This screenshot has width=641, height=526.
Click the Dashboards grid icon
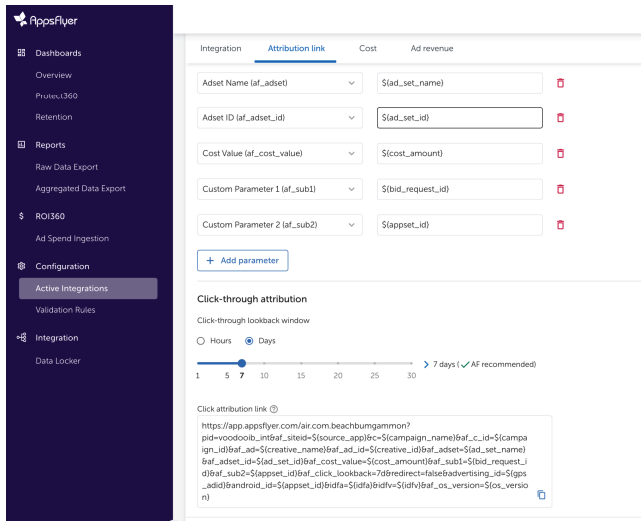[x=21, y=53]
